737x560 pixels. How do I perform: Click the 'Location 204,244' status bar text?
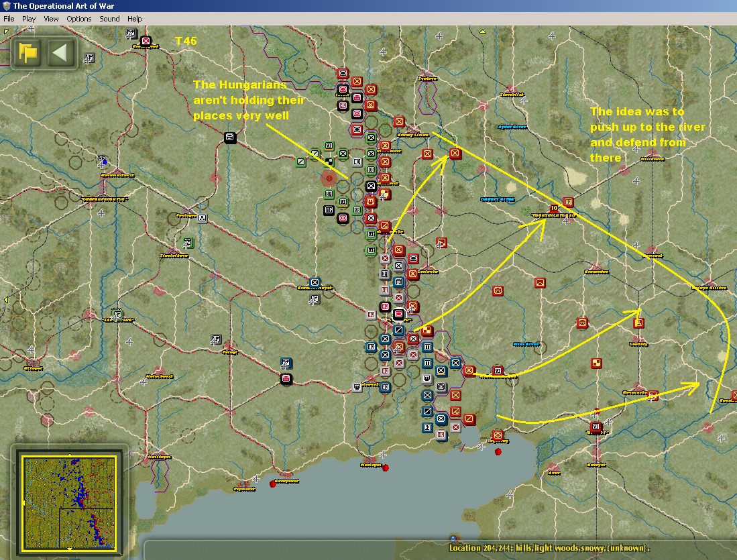pos(549,548)
